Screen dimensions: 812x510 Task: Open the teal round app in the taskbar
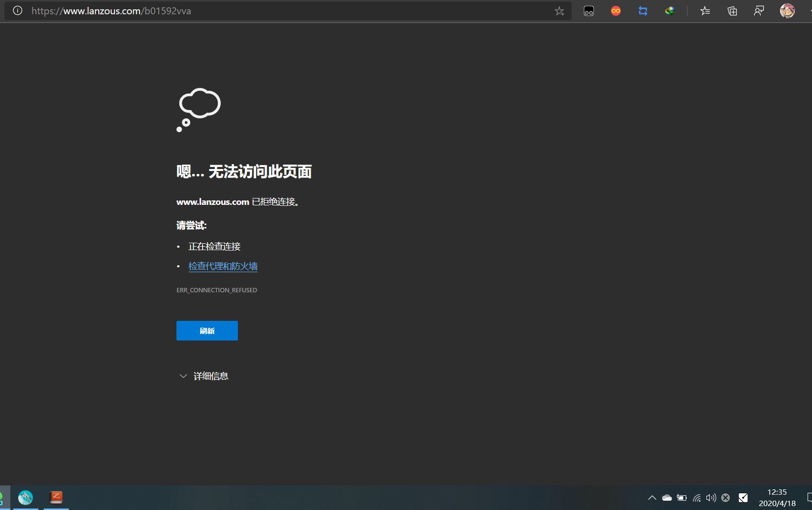(26, 498)
